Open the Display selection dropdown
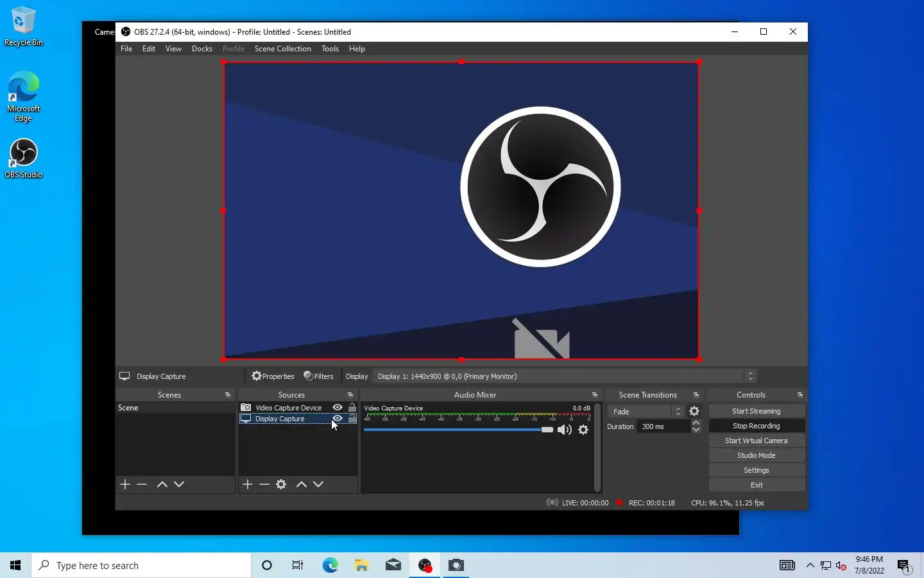The height and width of the screenshot is (578, 924). click(x=565, y=376)
